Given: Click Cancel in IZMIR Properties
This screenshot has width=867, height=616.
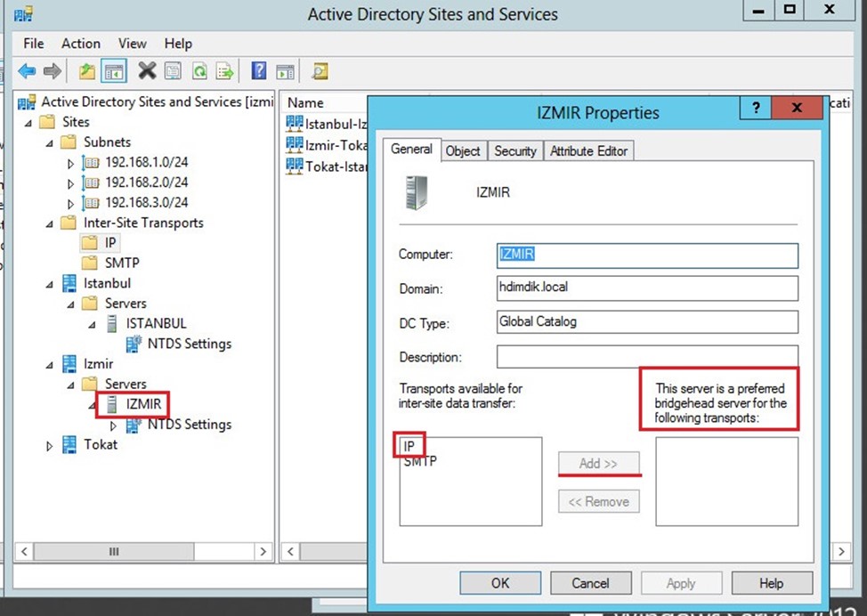Looking at the screenshot, I should click(x=590, y=583).
